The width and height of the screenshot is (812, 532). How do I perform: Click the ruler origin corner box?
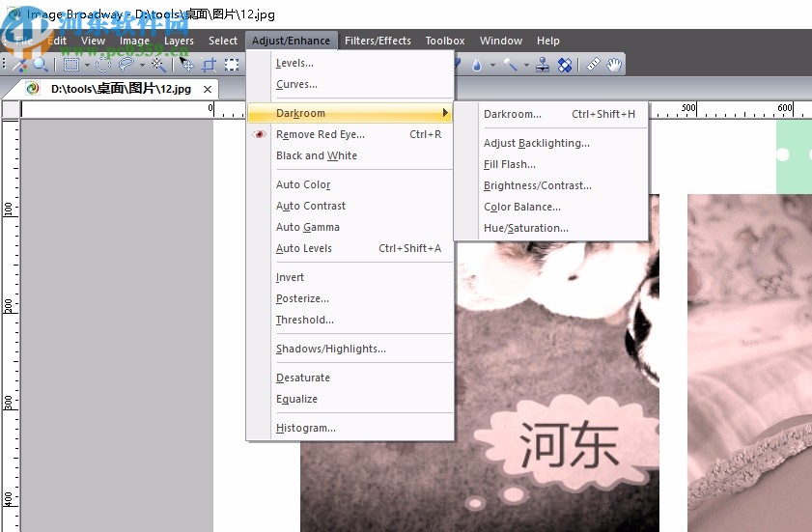[11, 109]
